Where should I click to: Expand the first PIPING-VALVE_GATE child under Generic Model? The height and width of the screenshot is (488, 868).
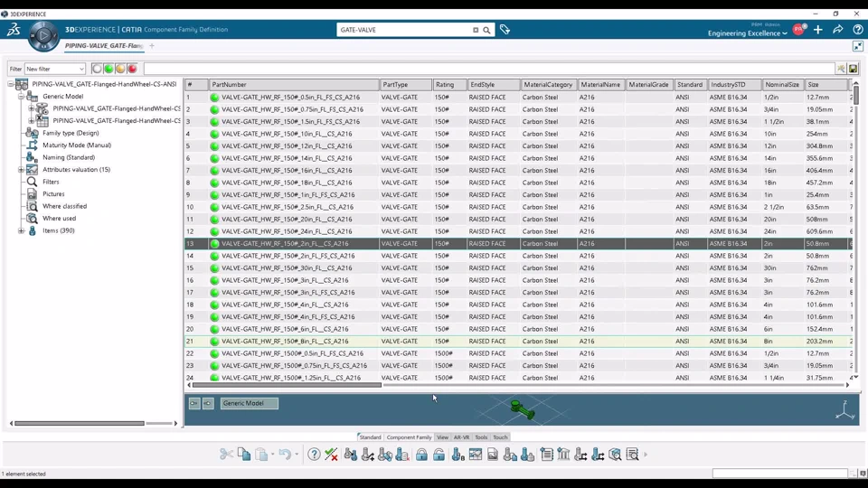[x=32, y=108]
